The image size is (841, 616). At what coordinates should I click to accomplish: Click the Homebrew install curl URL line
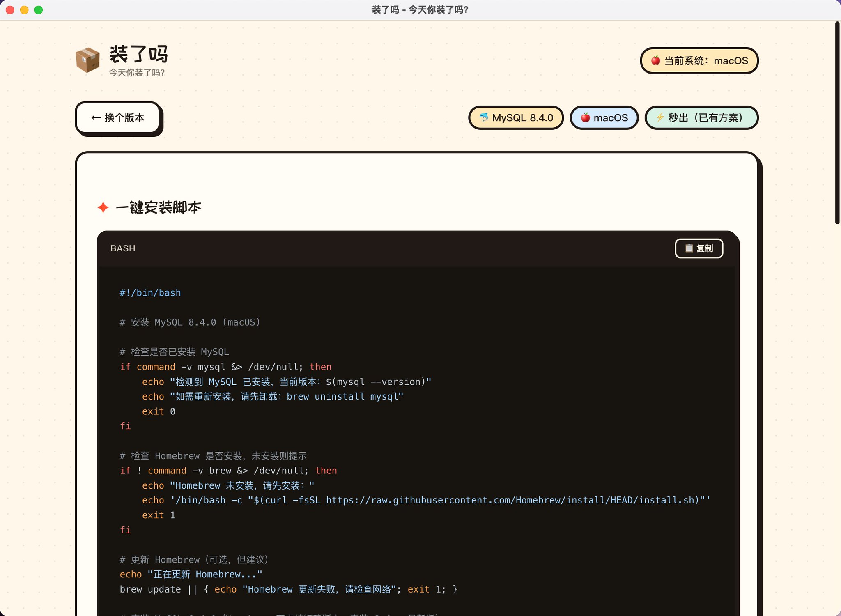click(x=426, y=500)
